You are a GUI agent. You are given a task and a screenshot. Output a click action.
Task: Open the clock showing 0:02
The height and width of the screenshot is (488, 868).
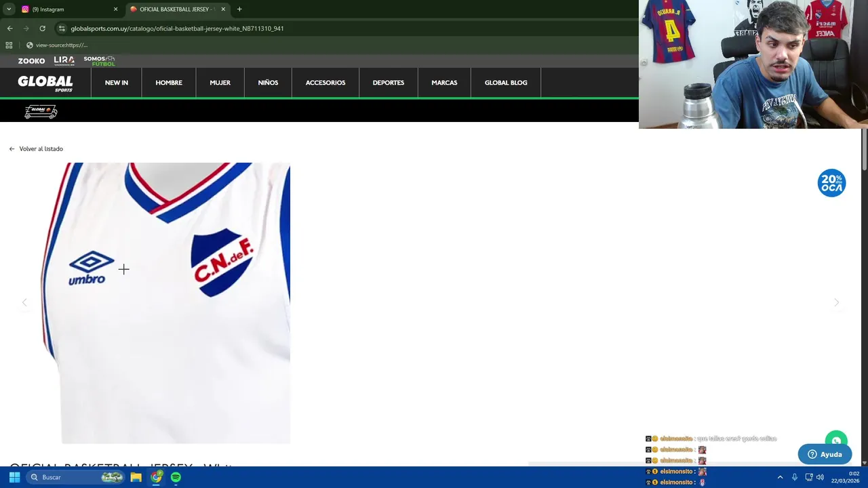point(845,477)
